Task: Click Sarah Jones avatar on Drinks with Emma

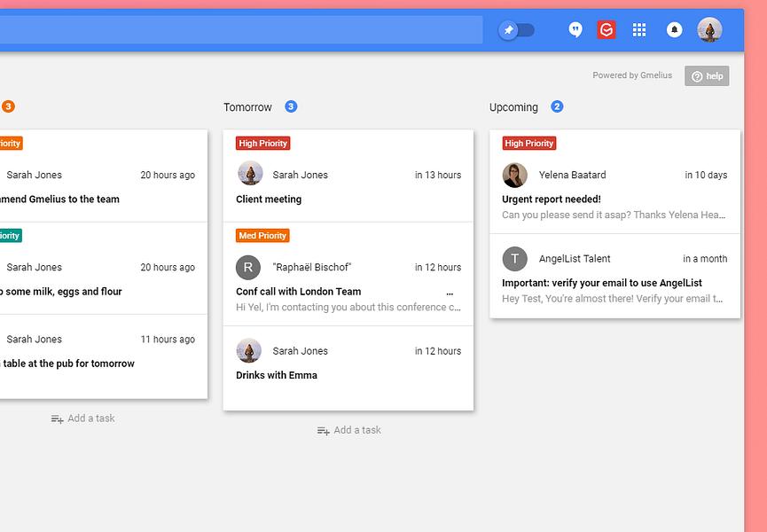Action: 249,350
